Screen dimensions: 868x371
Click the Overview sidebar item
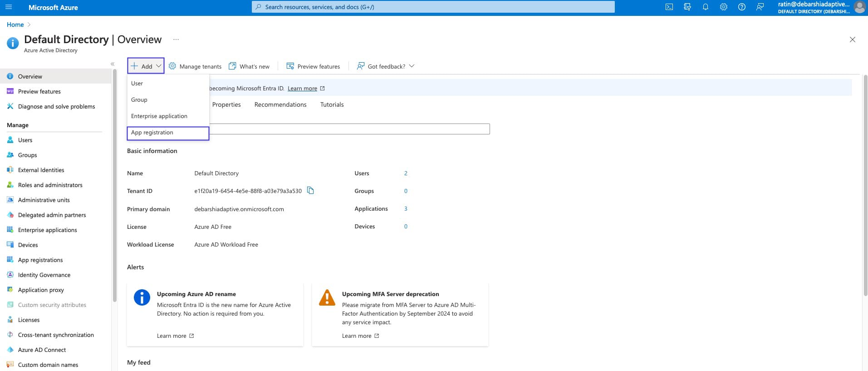55,76
